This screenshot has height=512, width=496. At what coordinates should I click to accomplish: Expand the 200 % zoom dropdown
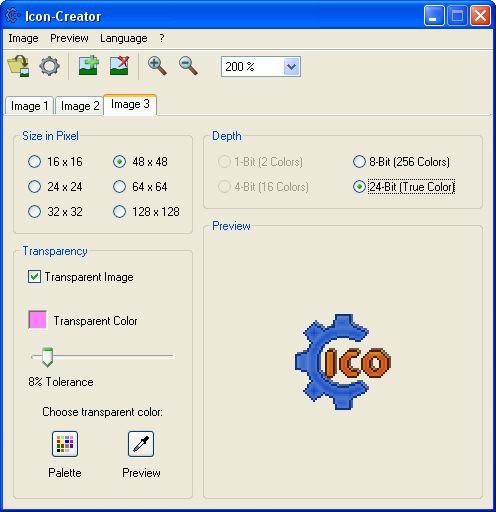pos(292,67)
